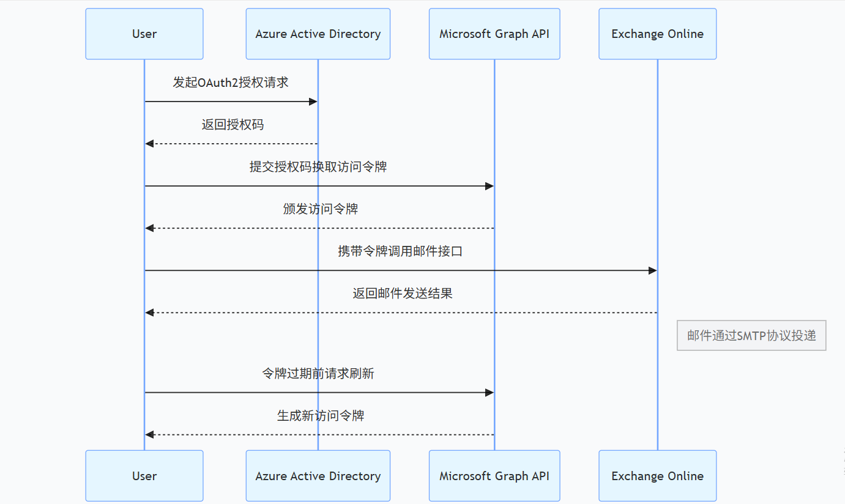Select the '返回邮件发送结果' message text
Screen dimensions: 845x504
[x=403, y=294]
